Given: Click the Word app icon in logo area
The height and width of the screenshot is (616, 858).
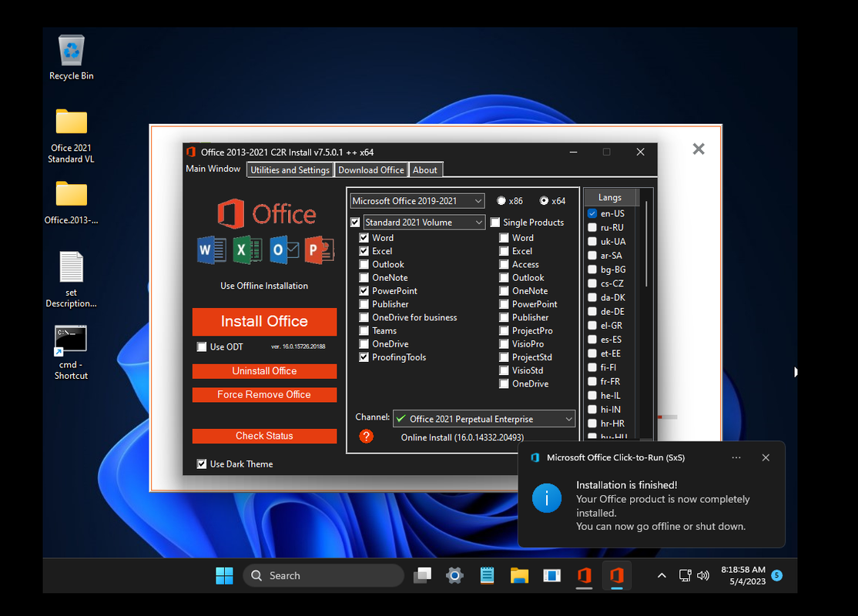Looking at the screenshot, I should tap(211, 250).
